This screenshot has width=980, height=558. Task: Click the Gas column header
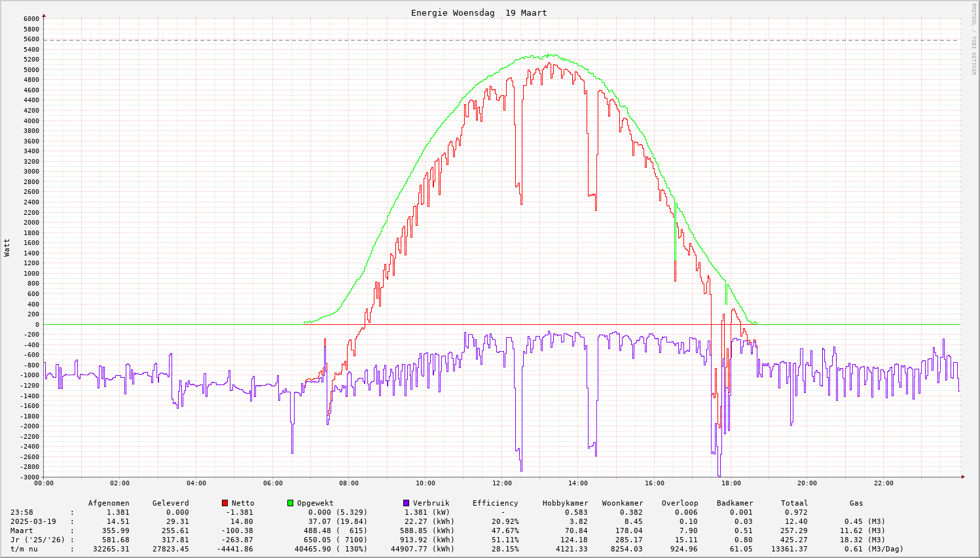[856, 503]
